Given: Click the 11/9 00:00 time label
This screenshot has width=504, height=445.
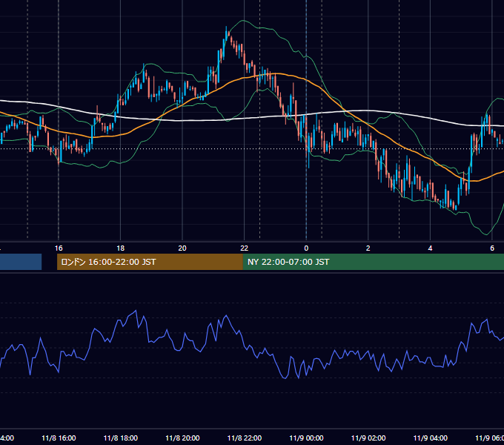Looking at the screenshot, I should point(306,438).
